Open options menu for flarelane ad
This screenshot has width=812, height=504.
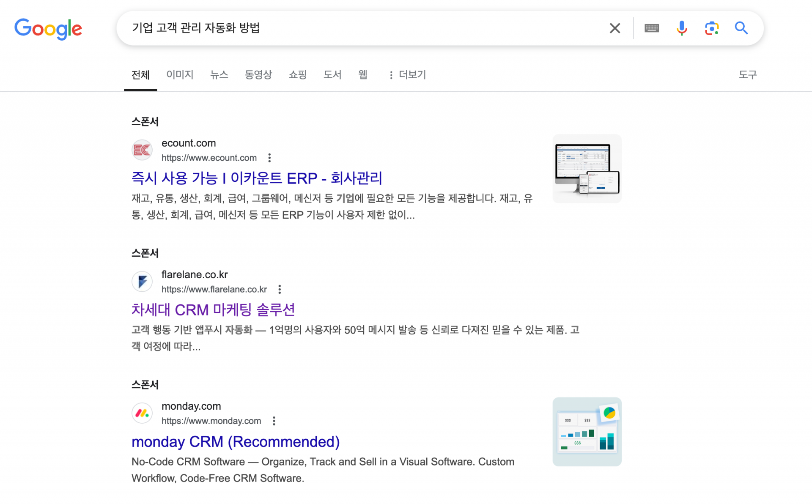[x=280, y=289]
